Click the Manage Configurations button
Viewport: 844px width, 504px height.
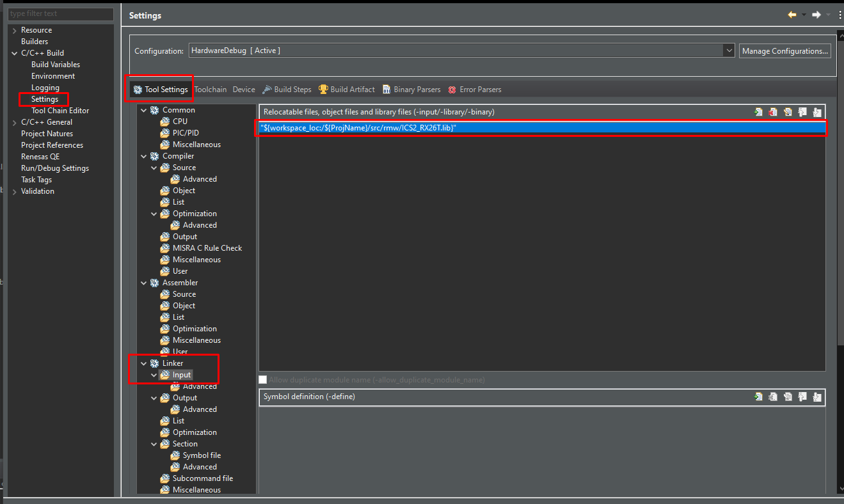coord(785,51)
